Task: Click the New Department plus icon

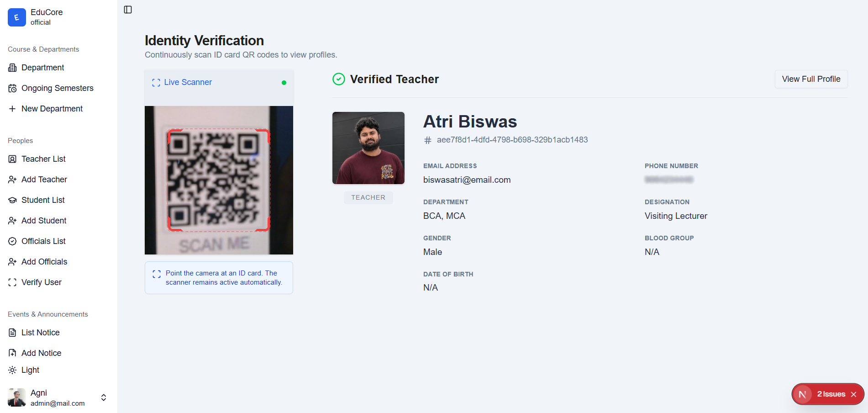Action: point(12,109)
